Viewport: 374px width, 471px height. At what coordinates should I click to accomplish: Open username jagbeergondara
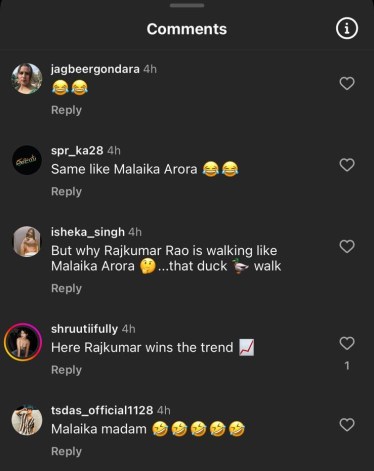pyautogui.click(x=95, y=69)
